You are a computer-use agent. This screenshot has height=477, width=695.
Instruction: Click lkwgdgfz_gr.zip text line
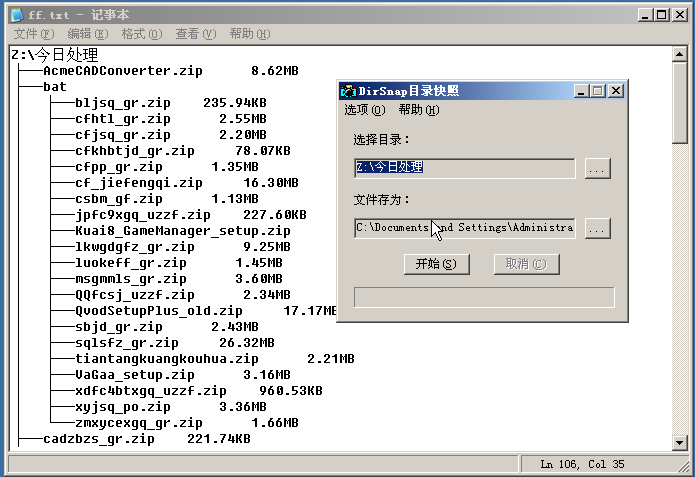(x=183, y=246)
